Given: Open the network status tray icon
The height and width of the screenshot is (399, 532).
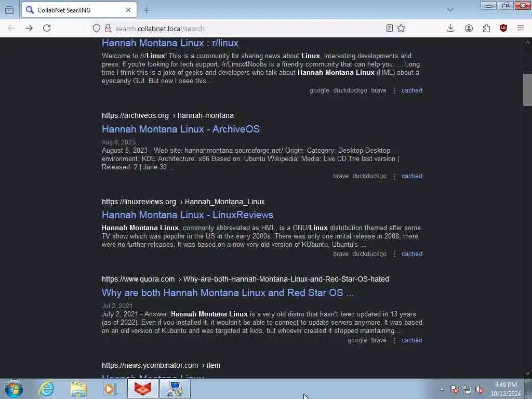Looking at the screenshot, I should [467, 390].
